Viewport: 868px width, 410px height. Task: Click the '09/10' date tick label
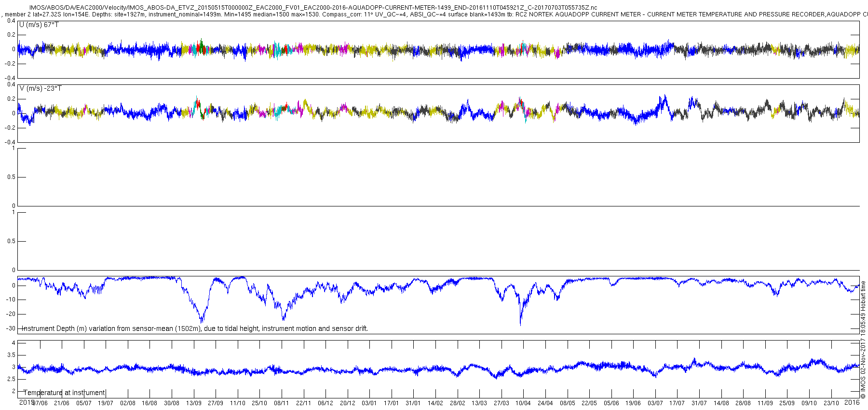click(809, 403)
